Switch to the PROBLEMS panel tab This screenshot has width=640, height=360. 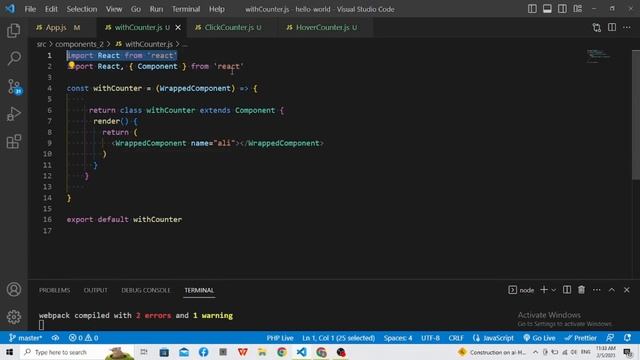click(x=54, y=290)
